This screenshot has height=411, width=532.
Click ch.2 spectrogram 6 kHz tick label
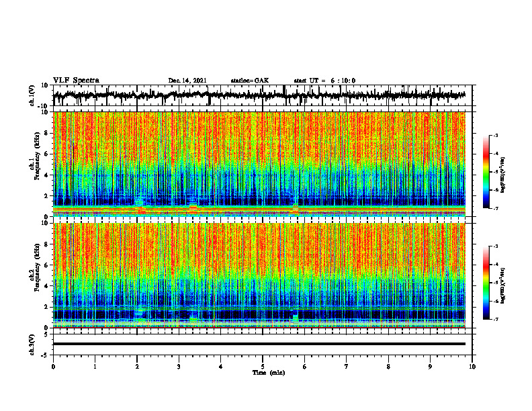46,265
